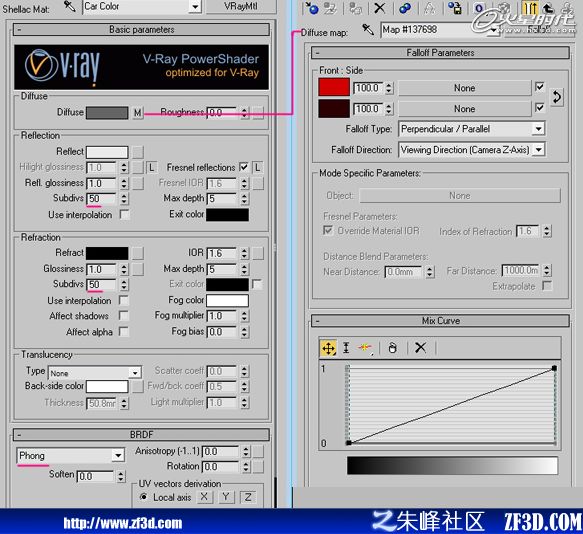Click Put Material to Scene icon
The width and height of the screenshot is (583, 534).
pos(330,7)
